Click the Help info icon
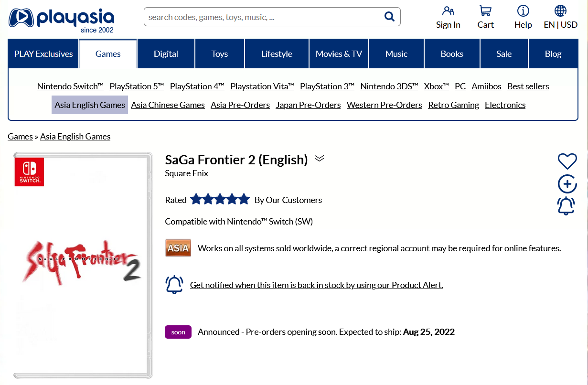Image resolution: width=588 pixels, height=385 pixels. [523, 11]
